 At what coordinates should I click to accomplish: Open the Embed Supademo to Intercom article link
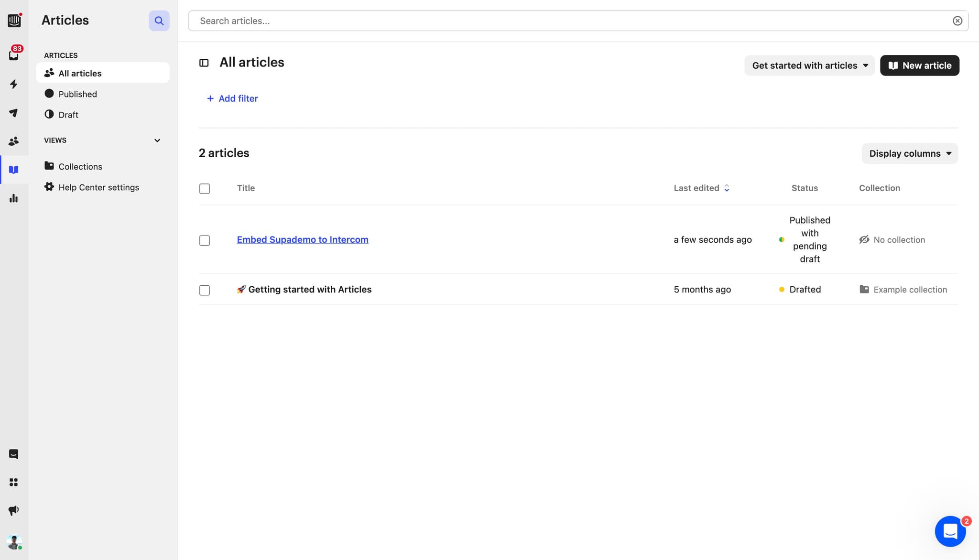coord(302,239)
